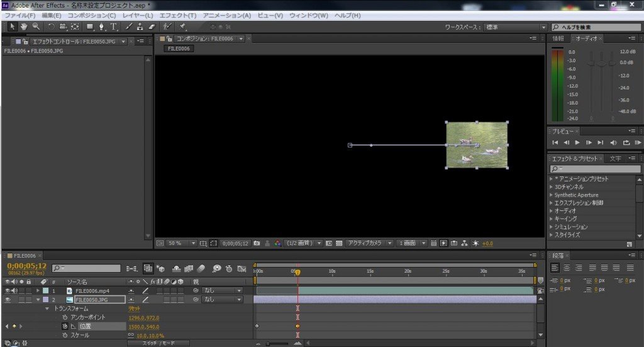The width and height of the screenshot is (644, 347).
Task: Toggle lock on Composition panel tab
Action: click(169, 38)
